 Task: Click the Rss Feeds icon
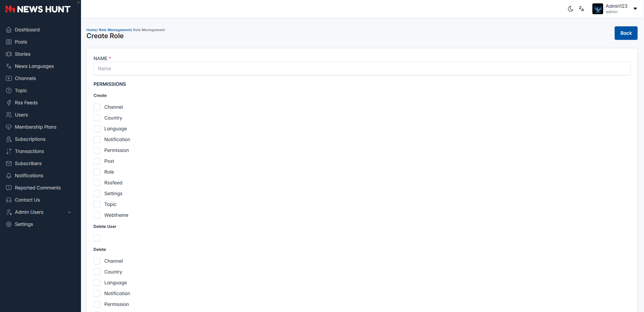coord(9,103)
